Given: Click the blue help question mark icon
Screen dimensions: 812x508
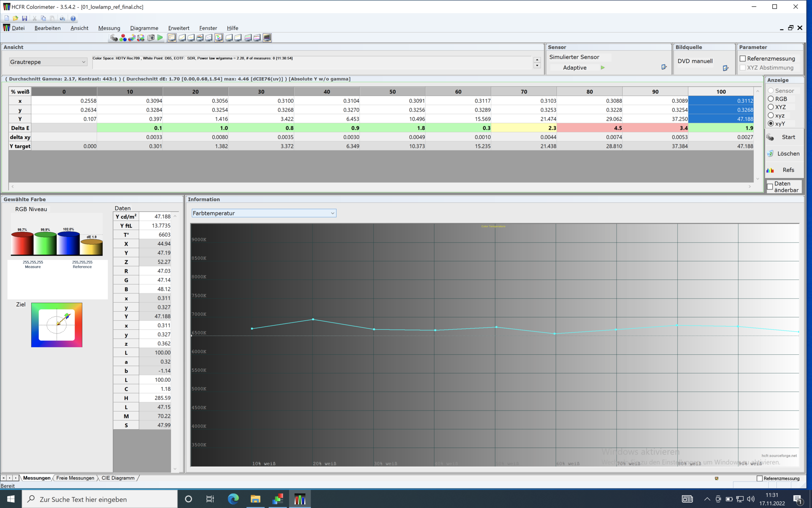Looking at the screenshot, I should click(73, 19).
